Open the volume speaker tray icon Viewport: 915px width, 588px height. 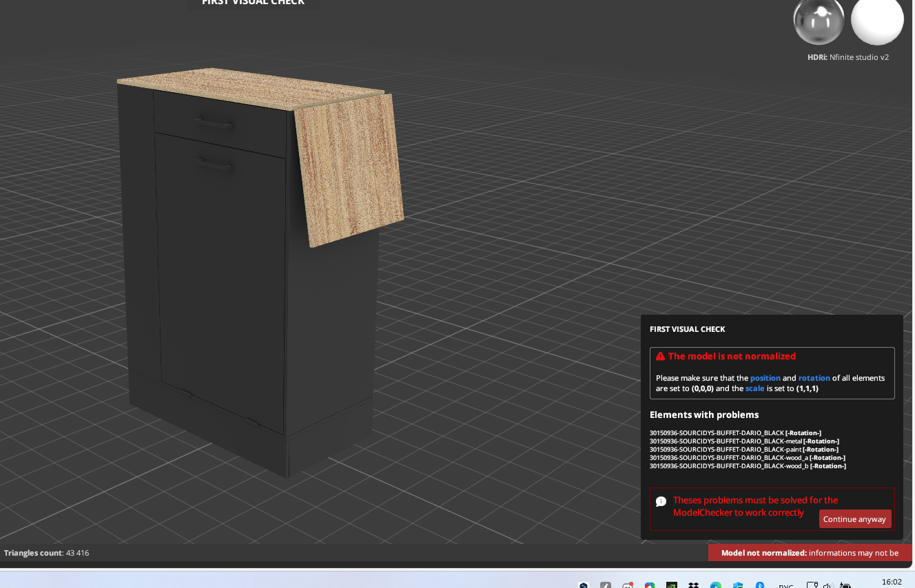829,585
